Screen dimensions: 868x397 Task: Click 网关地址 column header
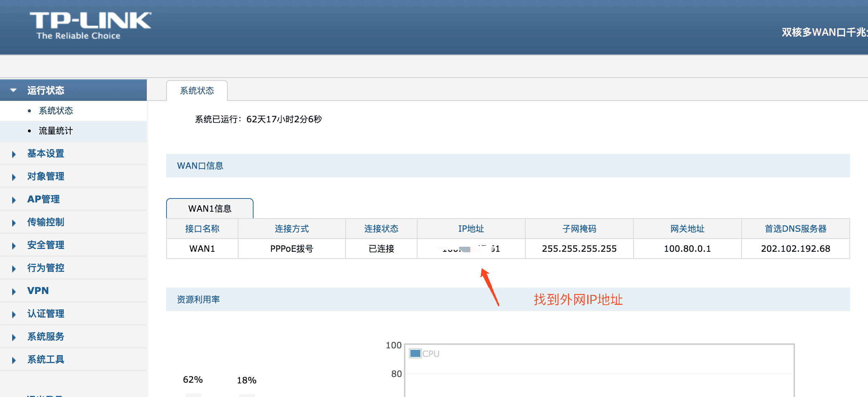(x=688, y=229)
